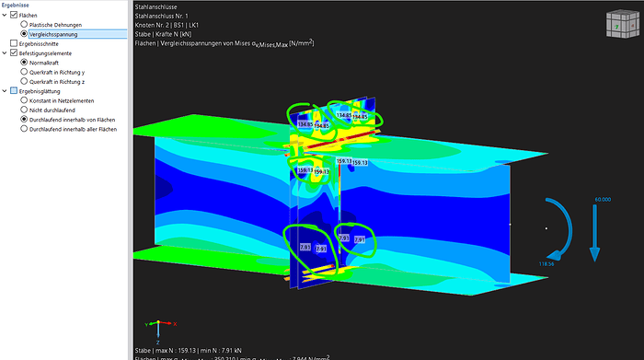Select Durchlaufend innerhalb aller Flächen option
This screenshot has height=360, width=644.
click(24, 129)
